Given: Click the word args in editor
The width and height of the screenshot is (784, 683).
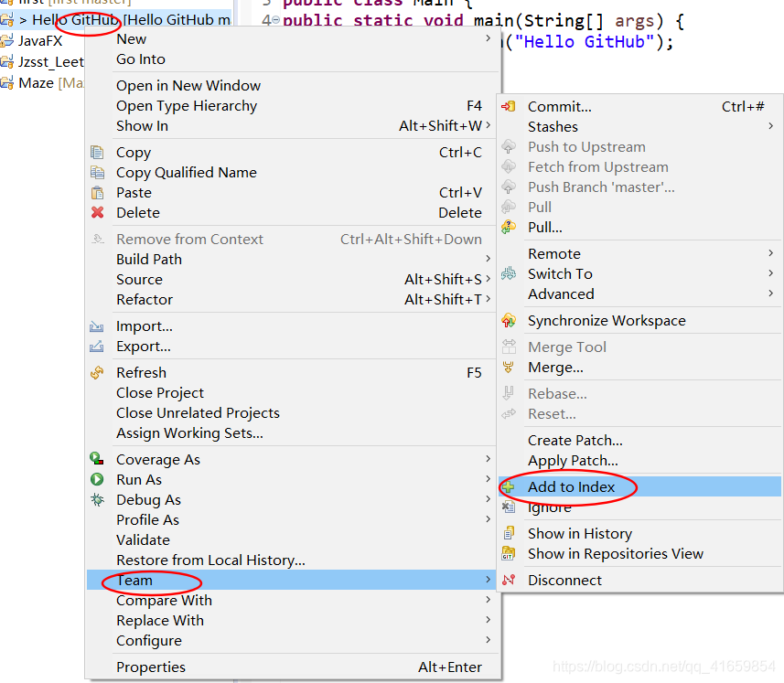Looking at the screenshot, I should point(634,21).
